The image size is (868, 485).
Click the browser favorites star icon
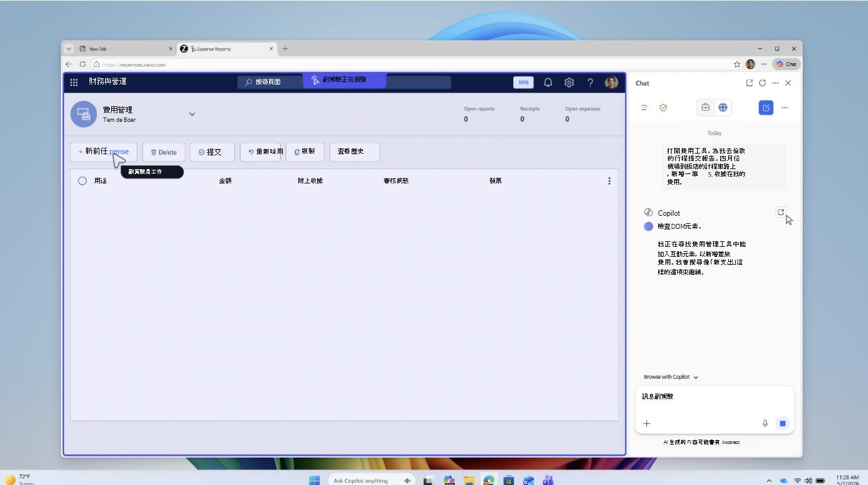pyautogui.click(x=737, y=64)
